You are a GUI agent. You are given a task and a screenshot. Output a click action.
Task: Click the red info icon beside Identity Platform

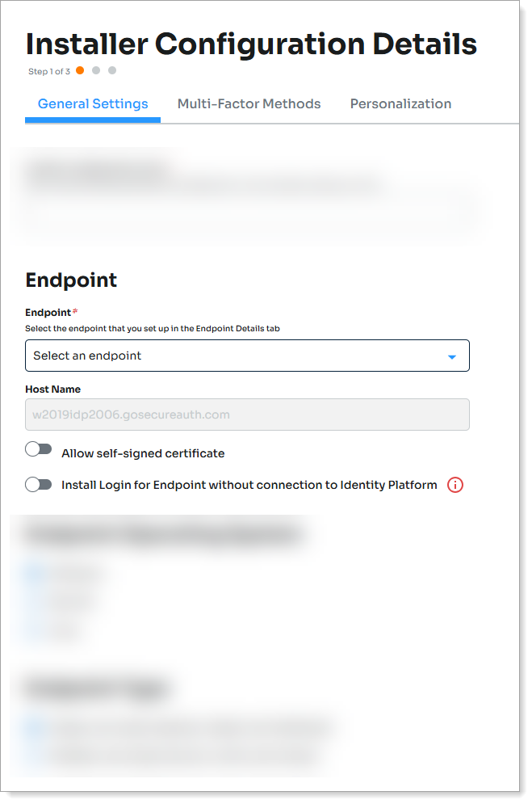tap(455, 485)
